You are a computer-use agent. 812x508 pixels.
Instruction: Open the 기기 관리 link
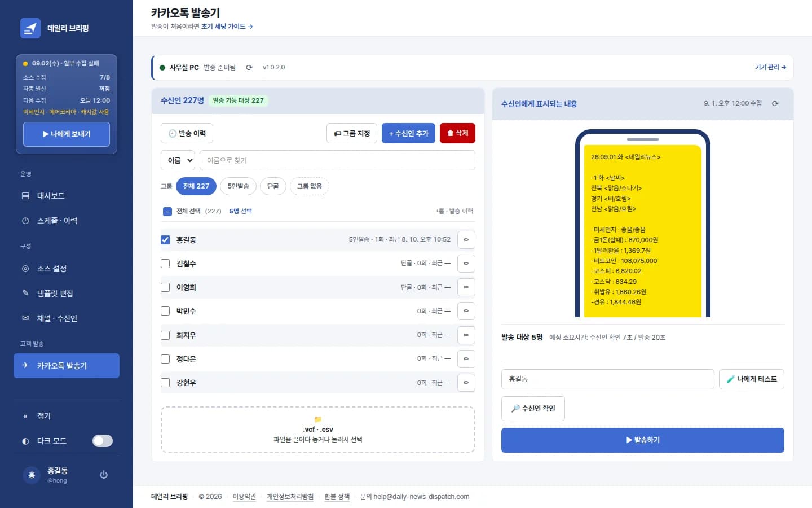pos(770,67)
